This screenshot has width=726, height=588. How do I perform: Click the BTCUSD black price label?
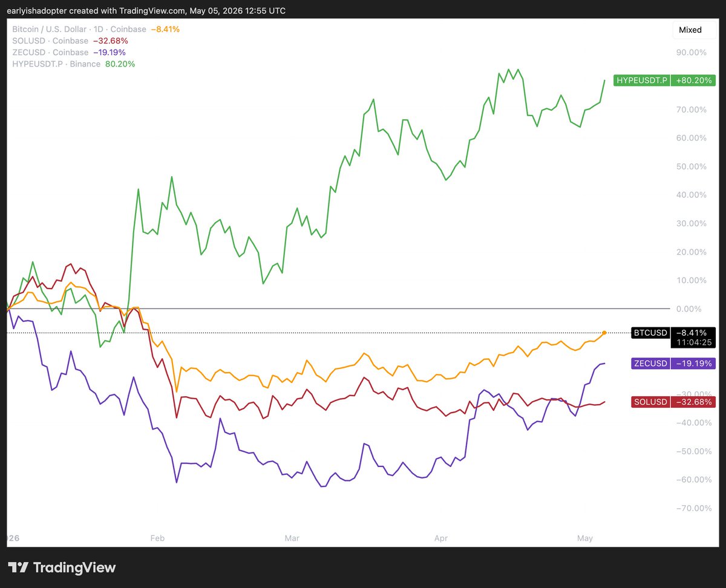pyautogui.click(x=651, y=333)
